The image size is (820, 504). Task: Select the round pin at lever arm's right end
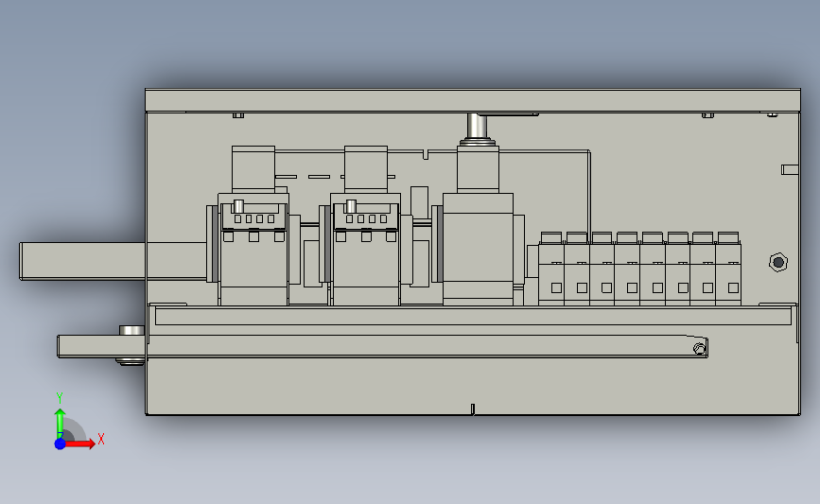pos(699,348)
